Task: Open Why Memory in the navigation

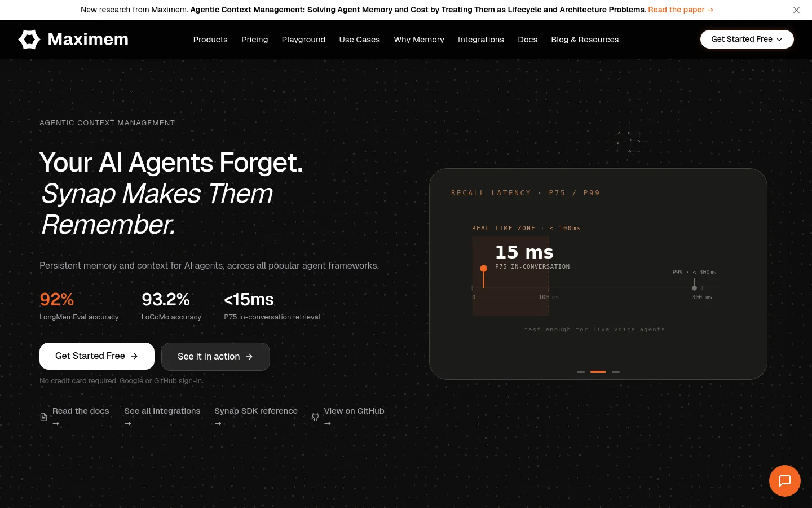Action: 419,40
